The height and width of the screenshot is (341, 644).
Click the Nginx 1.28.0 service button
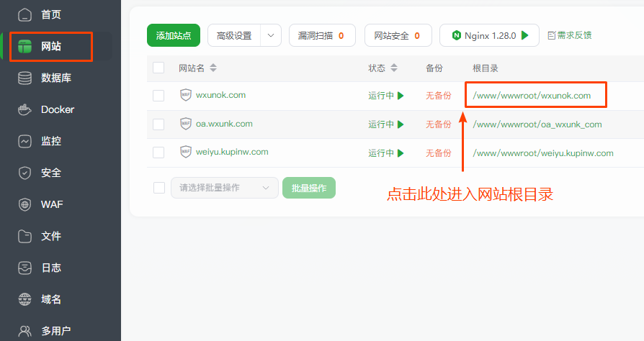pos(489,35)
